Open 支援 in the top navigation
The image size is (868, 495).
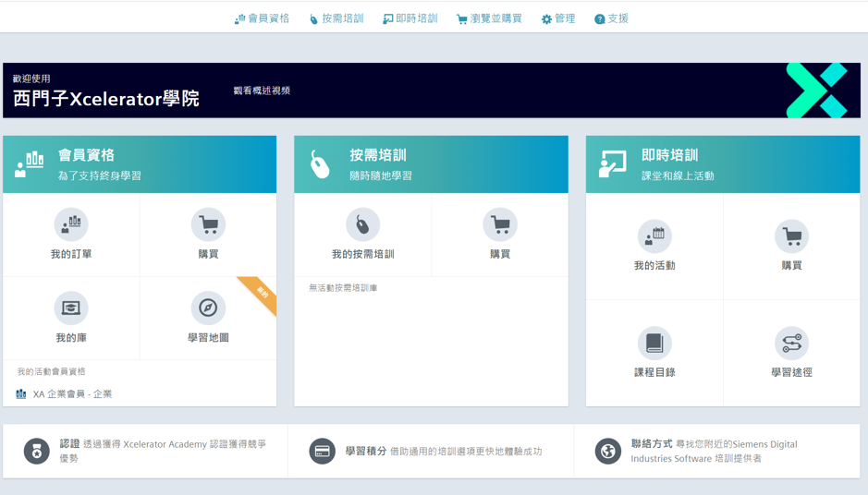(x=611, y=18)
